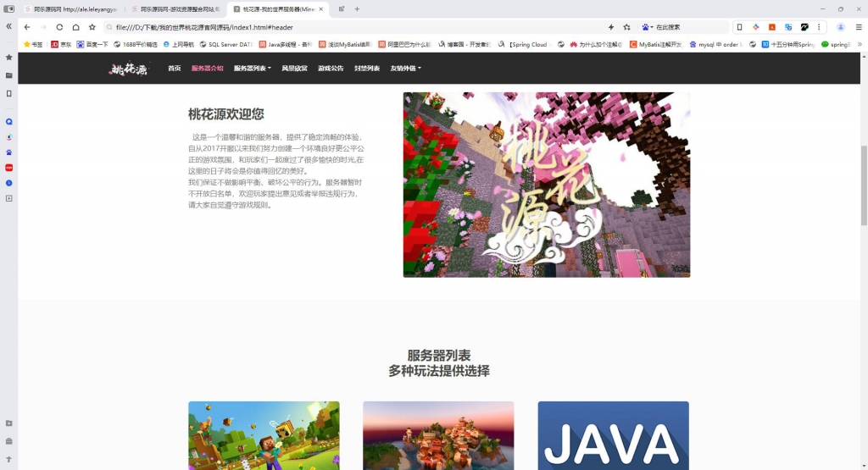Close the 桃花源-我的世界服务器 tab
The height and width of the screenshot is (470, 868).
coord(321,9)
